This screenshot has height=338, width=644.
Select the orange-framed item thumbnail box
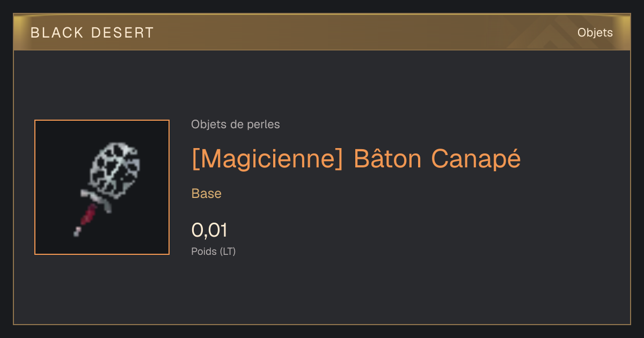click(x=102, y=187)
